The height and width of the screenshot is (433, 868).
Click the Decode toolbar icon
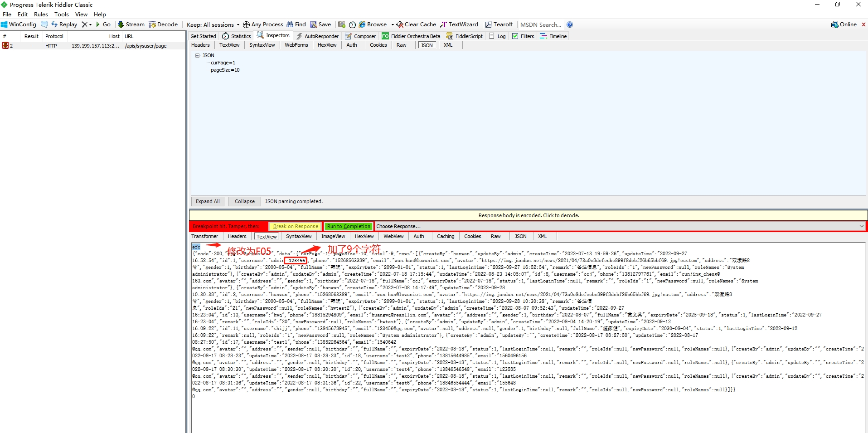[x=163, y=24]
